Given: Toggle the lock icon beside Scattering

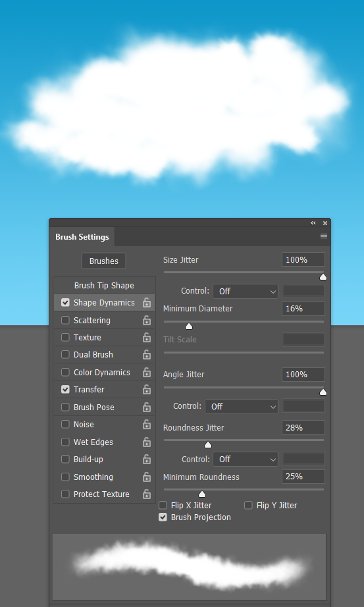Looking at the screenshot, I should point(146,320).
